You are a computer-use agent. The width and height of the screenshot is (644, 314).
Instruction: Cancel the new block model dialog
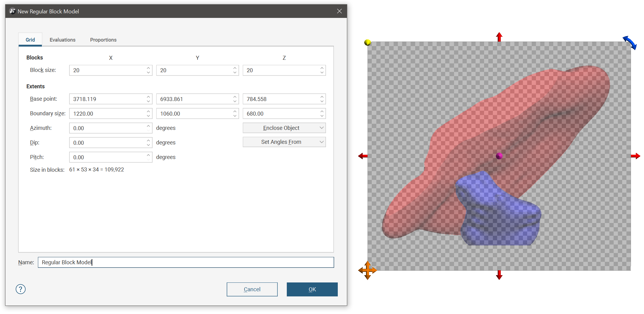(252, 289)
